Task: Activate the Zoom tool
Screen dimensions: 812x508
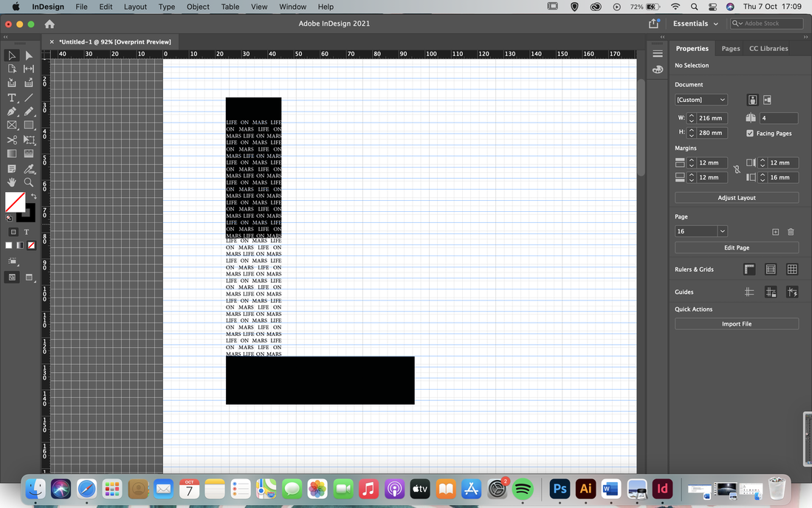Action: (29, 182)
